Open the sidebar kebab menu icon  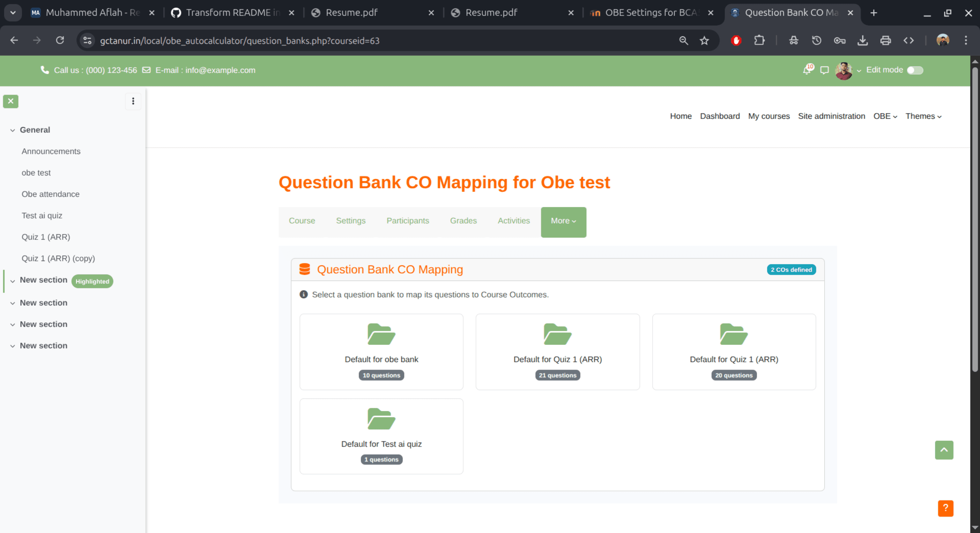tap(133, 101)
